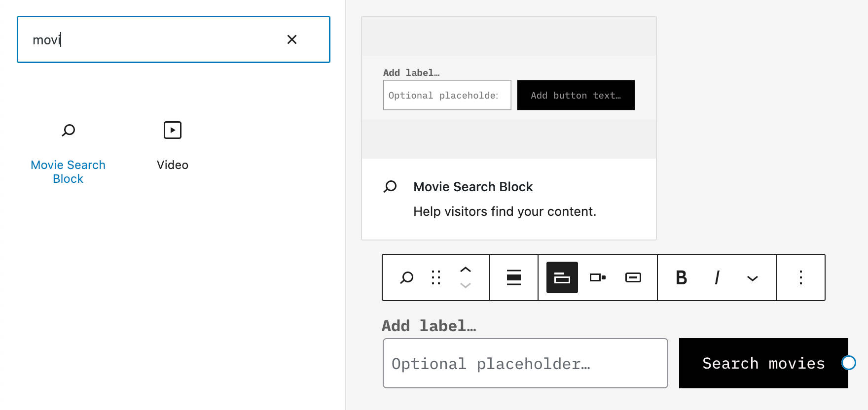Expand more rich text controls
This screenshot has width=868, height=410.
click(x=752, y=278)
